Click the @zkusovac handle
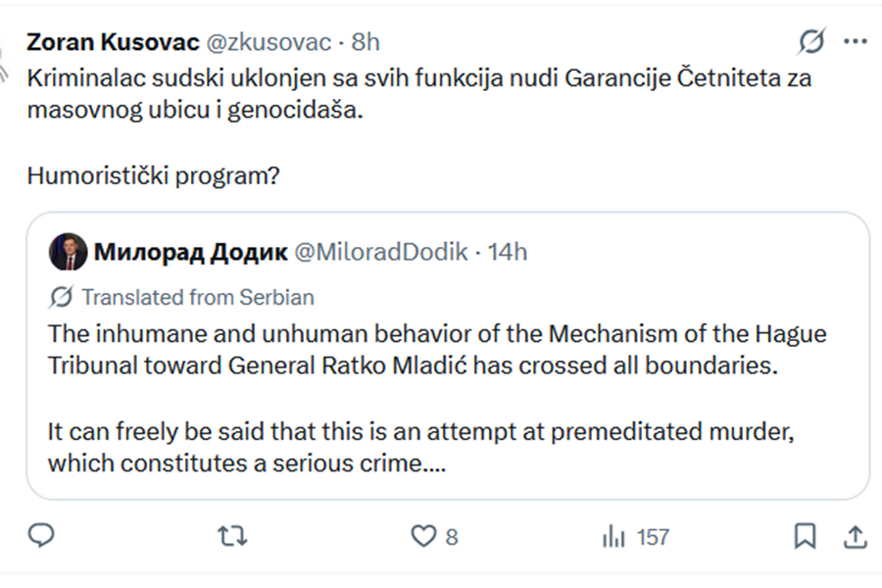This screenshot has height=588, width=882. pos(266,42)
